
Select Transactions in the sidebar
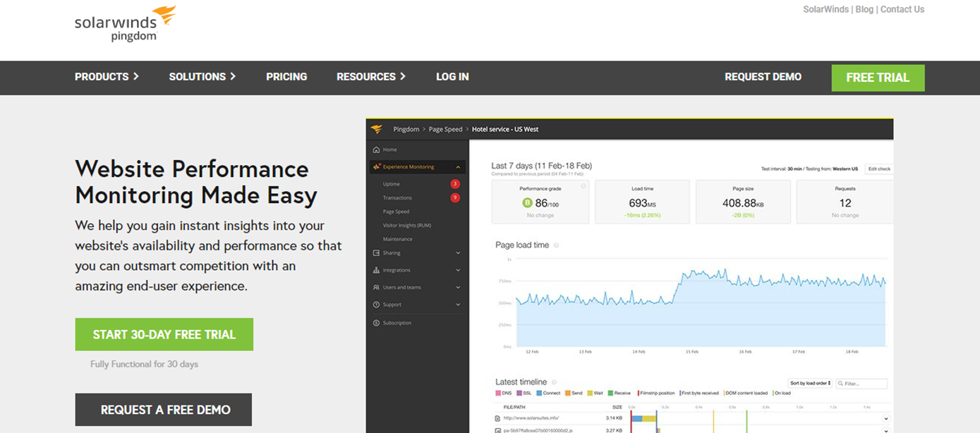397,197
